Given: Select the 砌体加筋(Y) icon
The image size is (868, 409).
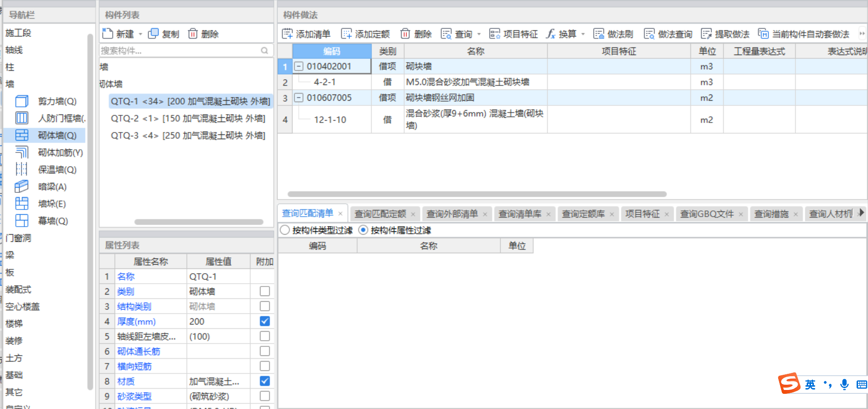Looking at the screenshot, I should pyautogui.click(x=22, y=152).
